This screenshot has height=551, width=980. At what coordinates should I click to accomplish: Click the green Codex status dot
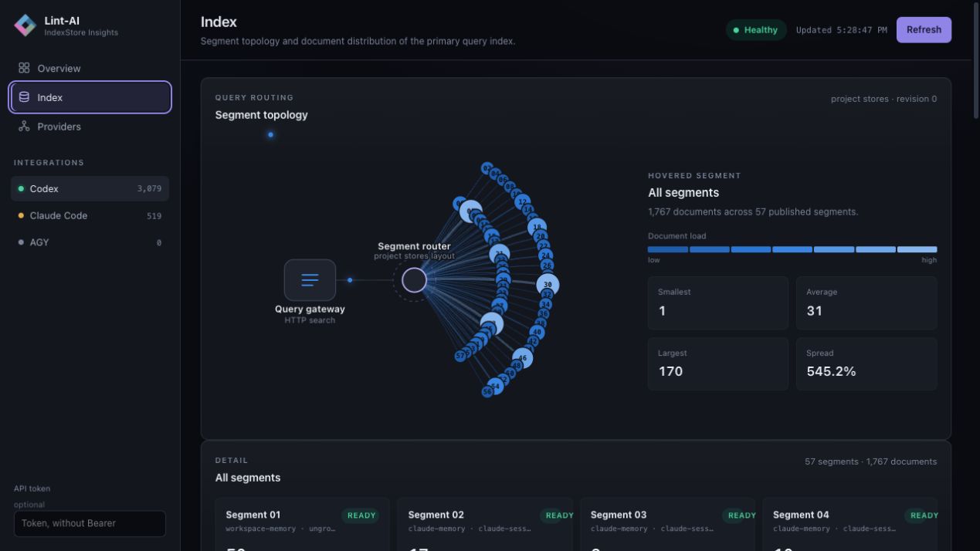pyautogui.click(x=21, y=189)
